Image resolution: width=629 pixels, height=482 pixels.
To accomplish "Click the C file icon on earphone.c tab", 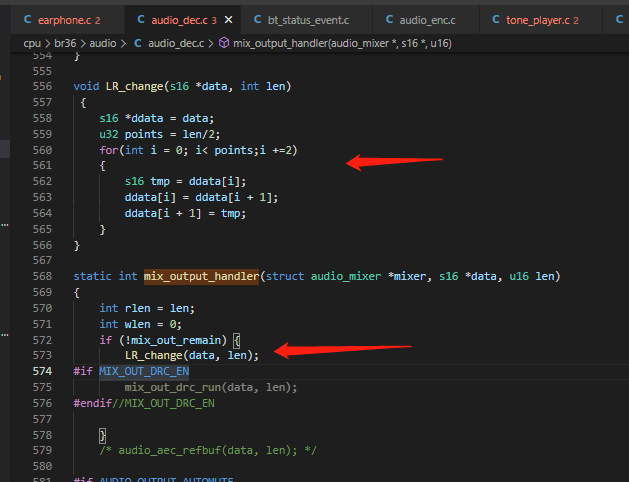I will pos(28,19).
